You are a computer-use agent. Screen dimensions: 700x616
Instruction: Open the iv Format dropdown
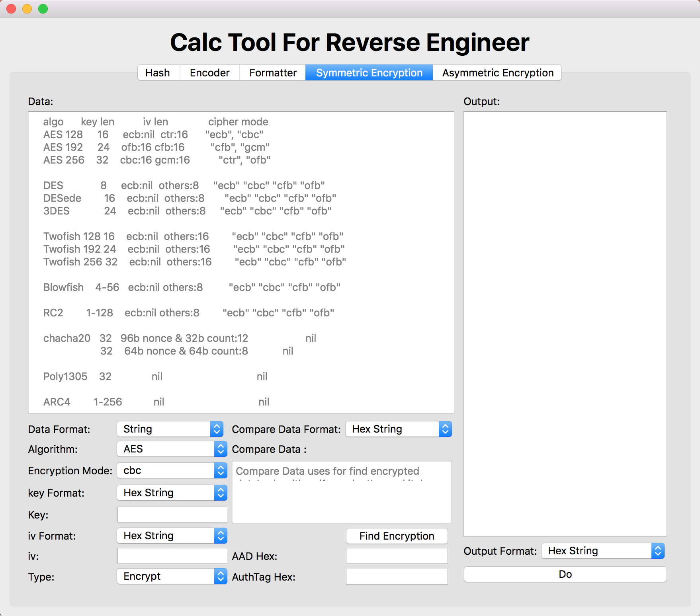[x=172, y=536]
